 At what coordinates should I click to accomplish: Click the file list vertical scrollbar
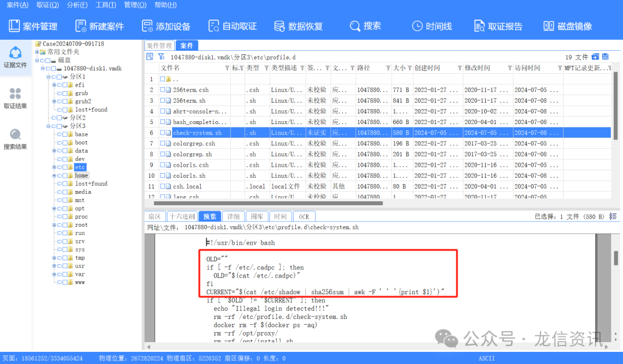coord(616,106)
